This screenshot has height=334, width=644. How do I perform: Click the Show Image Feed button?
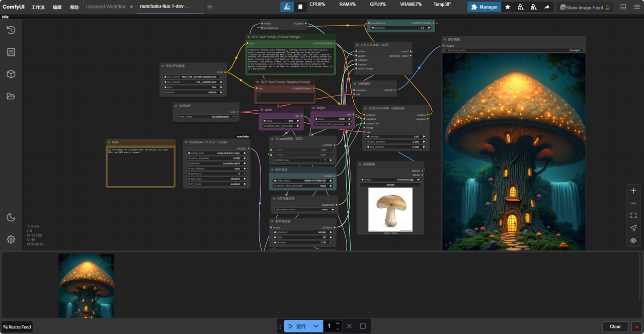point(585,7)
